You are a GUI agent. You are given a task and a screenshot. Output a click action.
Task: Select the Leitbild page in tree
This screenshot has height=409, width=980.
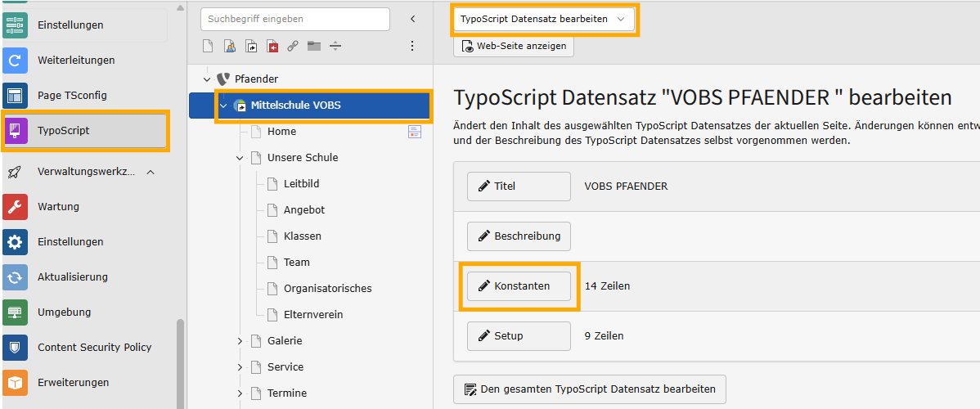(302, 184)
